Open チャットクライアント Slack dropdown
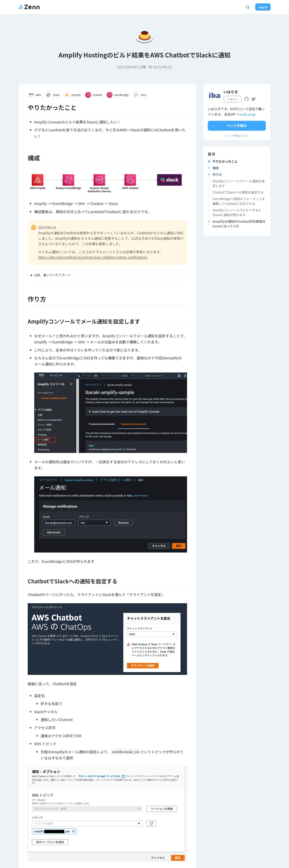This screenshot has width=289, height=868. pos(152,634)
